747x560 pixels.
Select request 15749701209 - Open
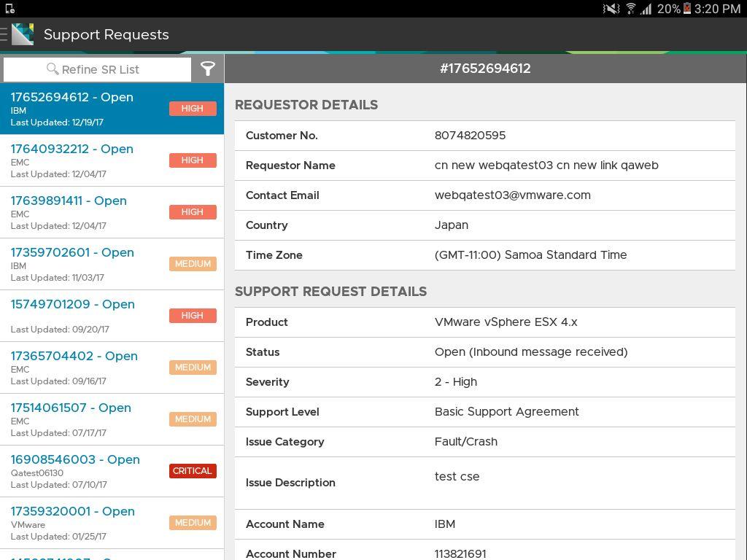(x=112, y=316)
